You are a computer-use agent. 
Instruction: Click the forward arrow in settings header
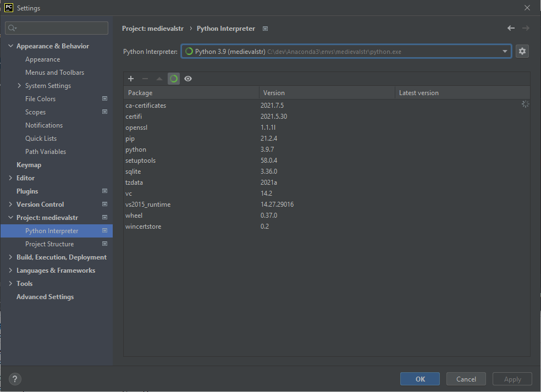coord(526,28)
